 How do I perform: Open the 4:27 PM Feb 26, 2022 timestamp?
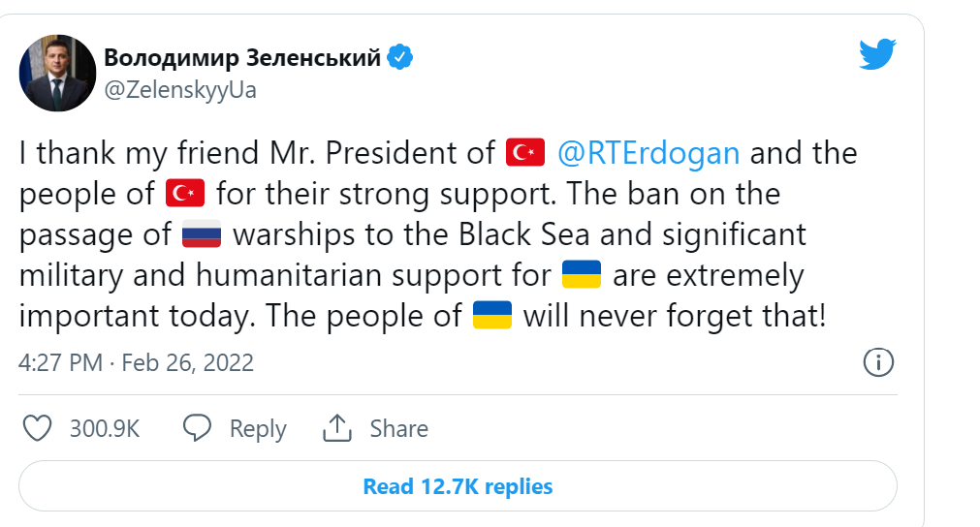136,363
